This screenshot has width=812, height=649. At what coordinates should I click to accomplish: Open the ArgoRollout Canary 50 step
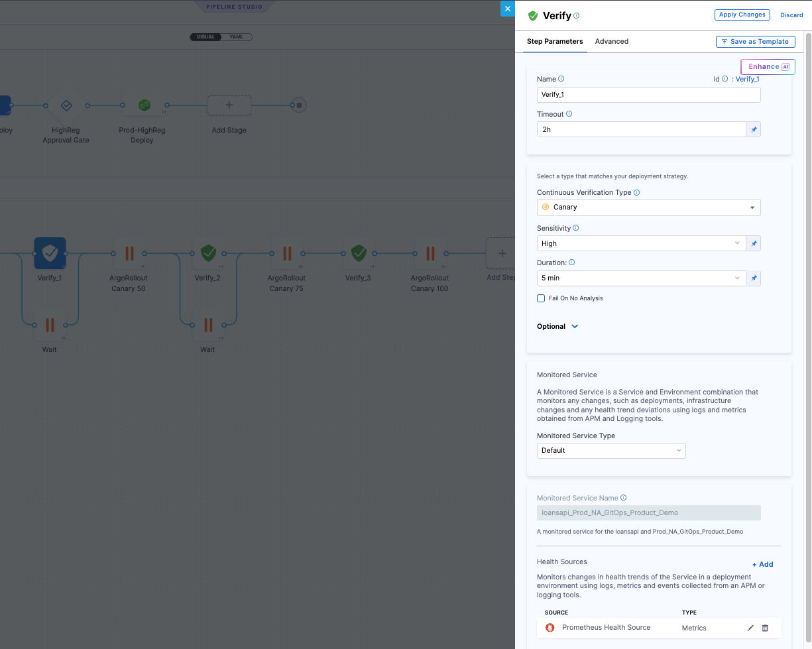[129, 253]
